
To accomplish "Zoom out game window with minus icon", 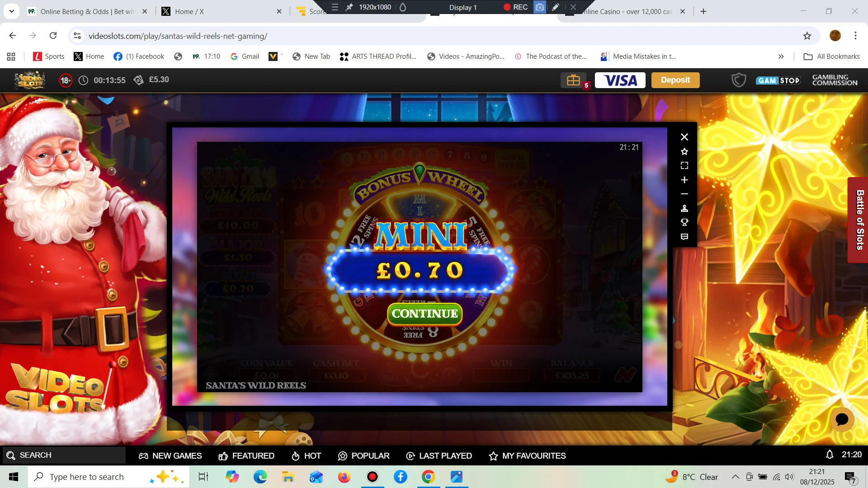I will tap(684, 194).
